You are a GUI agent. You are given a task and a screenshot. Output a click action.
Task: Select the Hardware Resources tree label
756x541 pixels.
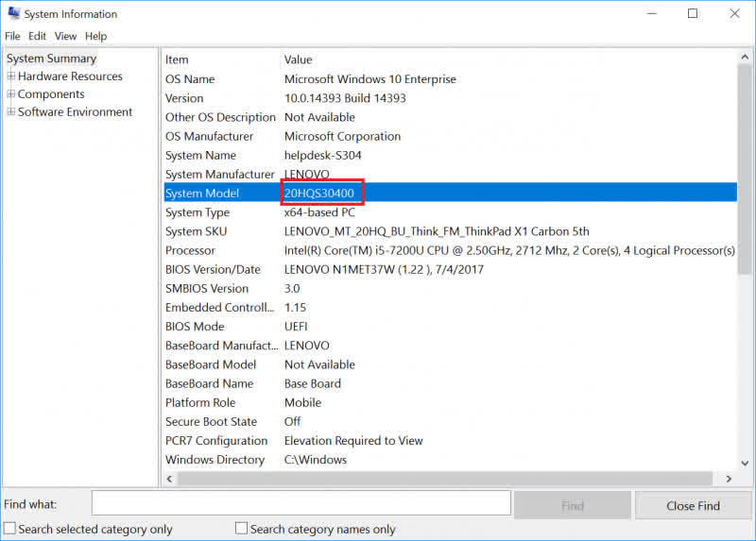tap(70, 76)
